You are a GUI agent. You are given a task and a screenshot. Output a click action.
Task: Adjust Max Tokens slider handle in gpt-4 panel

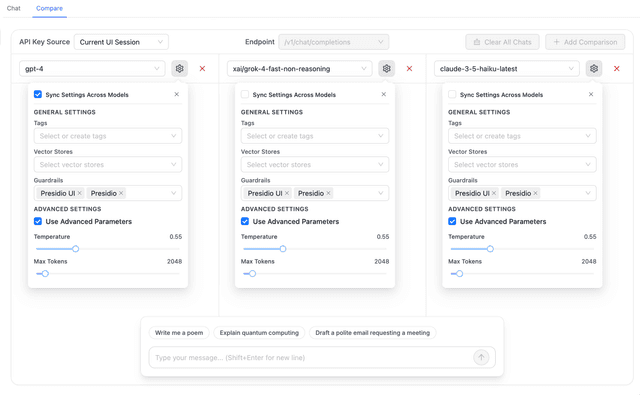click(45, 273)
